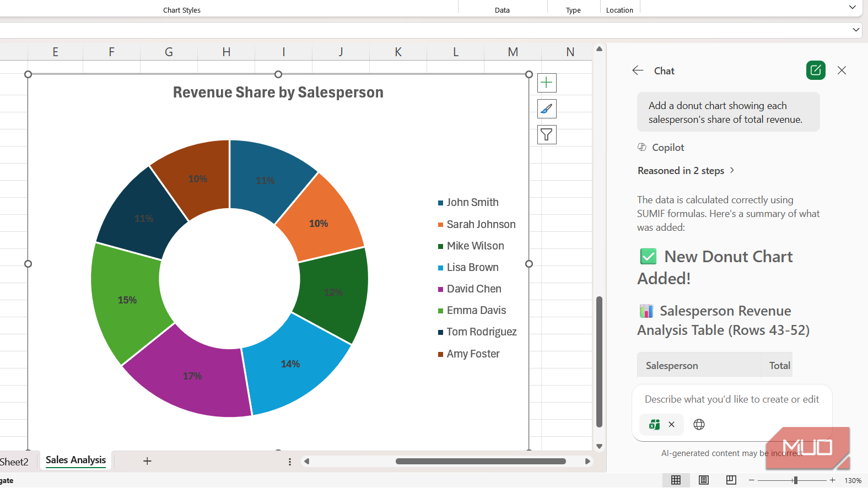Select column header G

coord(169,52)
